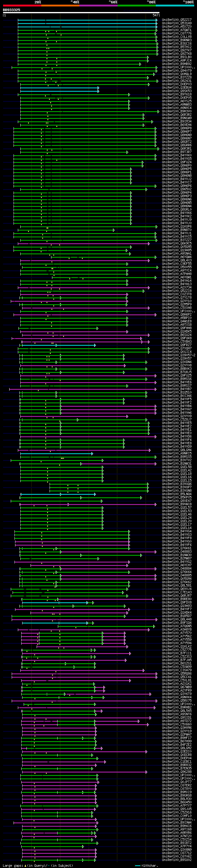Open the UniRef100_B6VEH4 hit
197x868 pixels.
176,125
